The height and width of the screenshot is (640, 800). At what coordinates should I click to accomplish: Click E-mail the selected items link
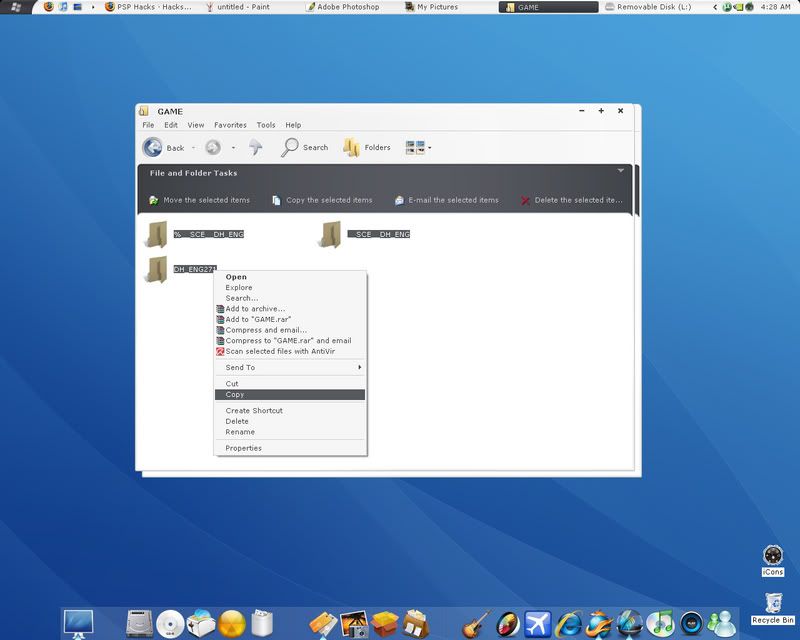(446, 200)
